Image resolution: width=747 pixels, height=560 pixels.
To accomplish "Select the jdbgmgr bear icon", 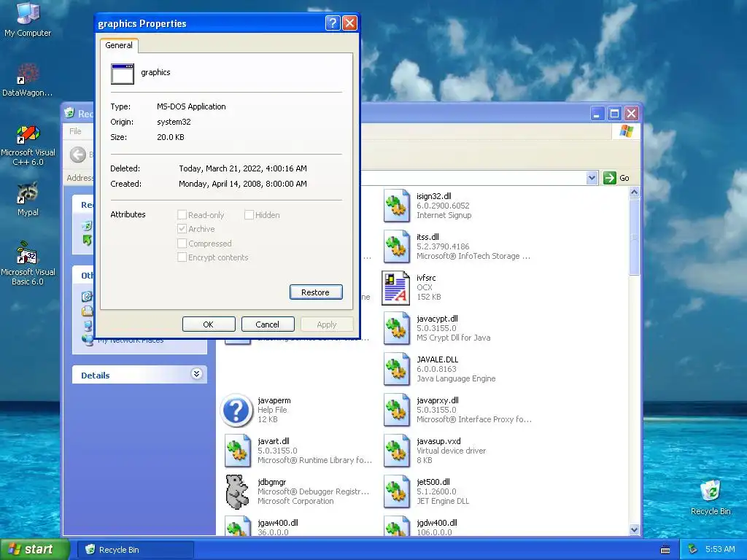I will click(237, 491).
